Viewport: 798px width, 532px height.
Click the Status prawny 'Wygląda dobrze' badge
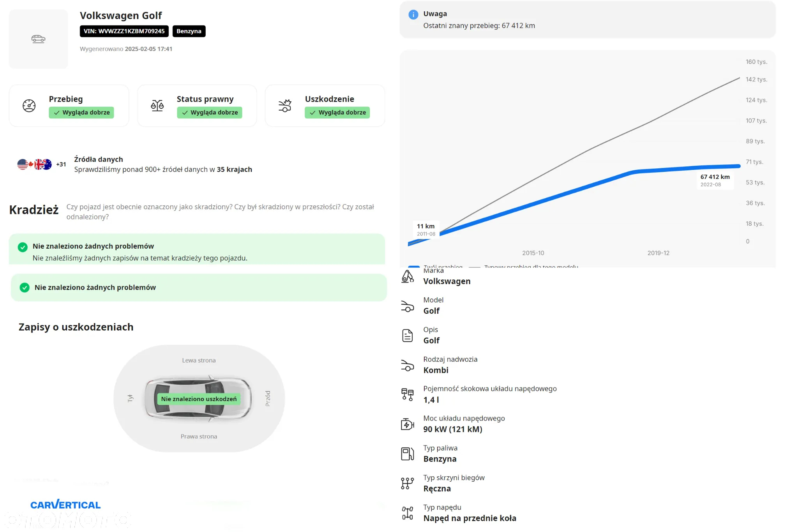[x=210, y=112]
